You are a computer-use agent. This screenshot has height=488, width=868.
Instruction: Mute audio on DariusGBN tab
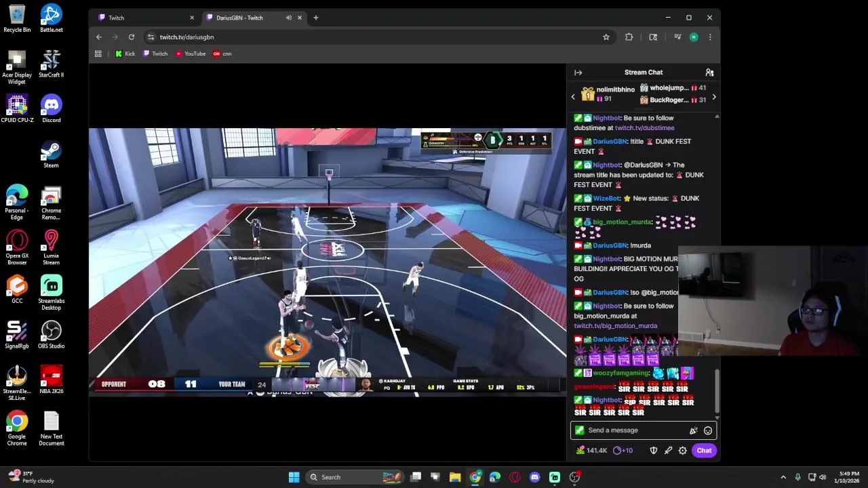[x=289, y=18]
